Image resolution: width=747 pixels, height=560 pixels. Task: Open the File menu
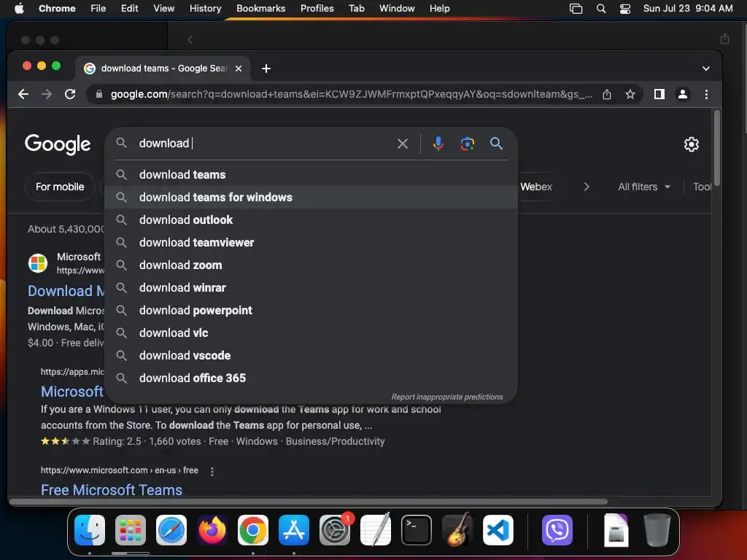point(98,9)
